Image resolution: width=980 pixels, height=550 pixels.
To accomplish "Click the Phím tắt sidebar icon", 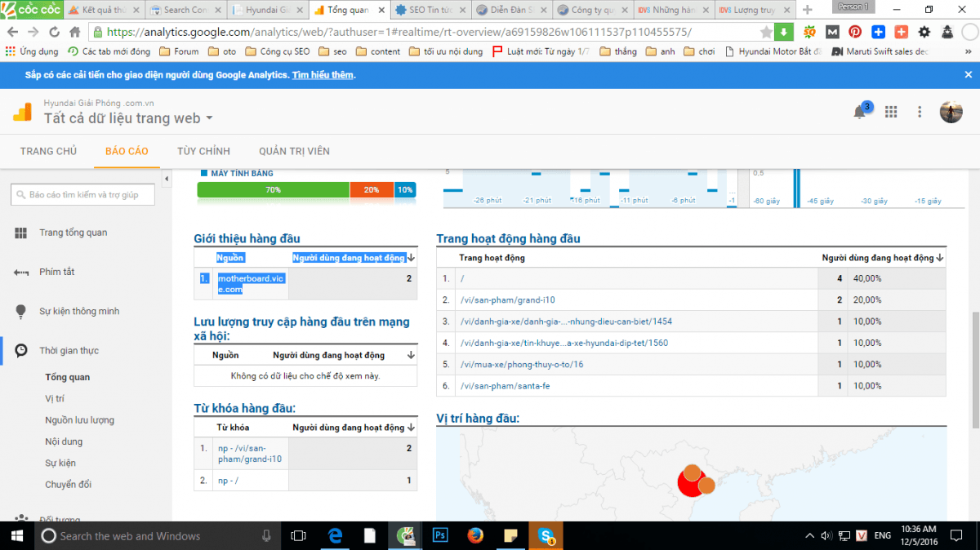I will (21, 272).
